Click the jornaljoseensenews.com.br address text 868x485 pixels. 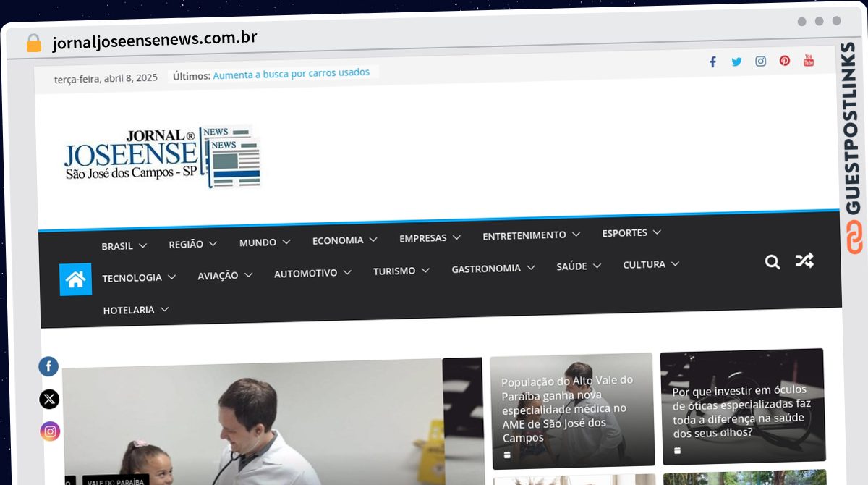[x=155, y=40]
